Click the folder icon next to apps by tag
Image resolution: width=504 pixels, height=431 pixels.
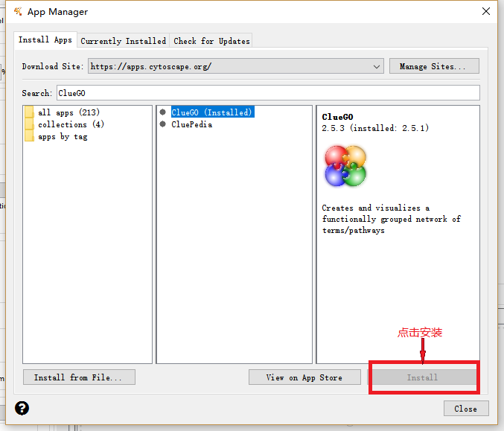29,136
